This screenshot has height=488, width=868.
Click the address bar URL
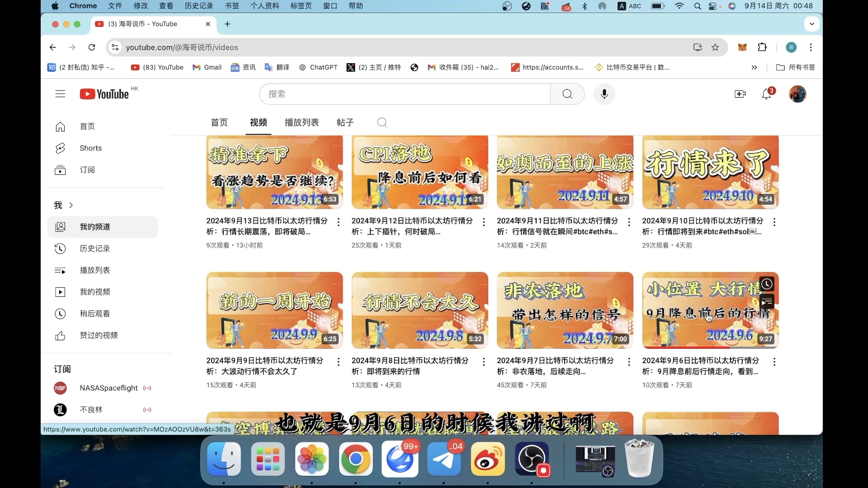(182, 47)
